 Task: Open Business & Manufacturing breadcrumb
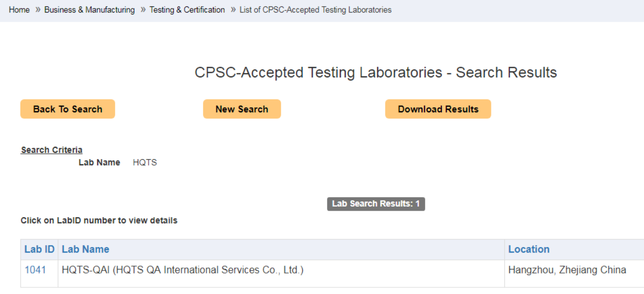89,10
